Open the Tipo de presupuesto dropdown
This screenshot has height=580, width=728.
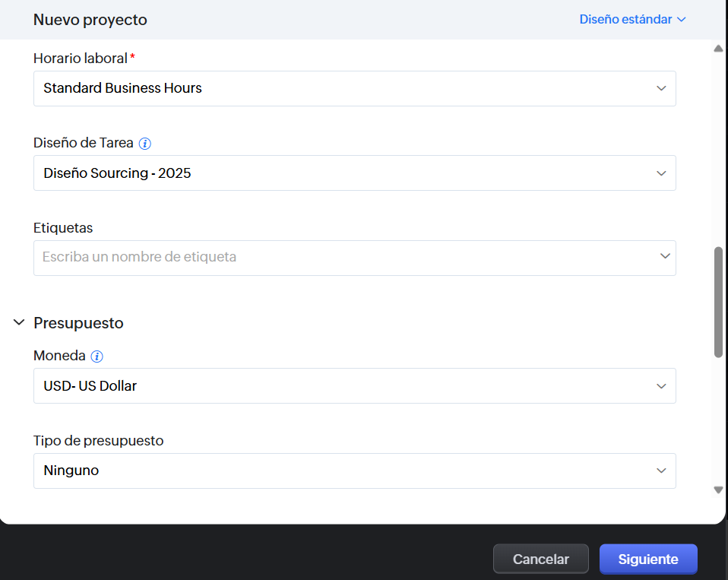354,471
